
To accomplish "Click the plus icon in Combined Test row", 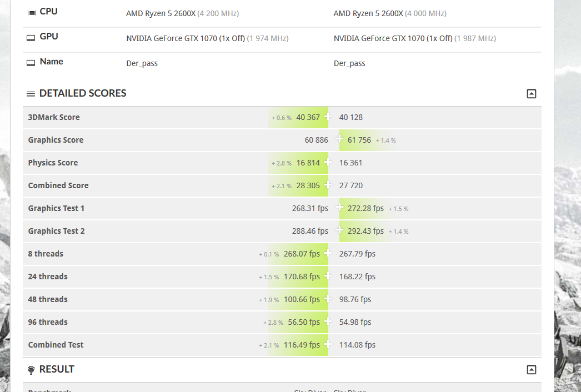I will [x=328, y=344].
